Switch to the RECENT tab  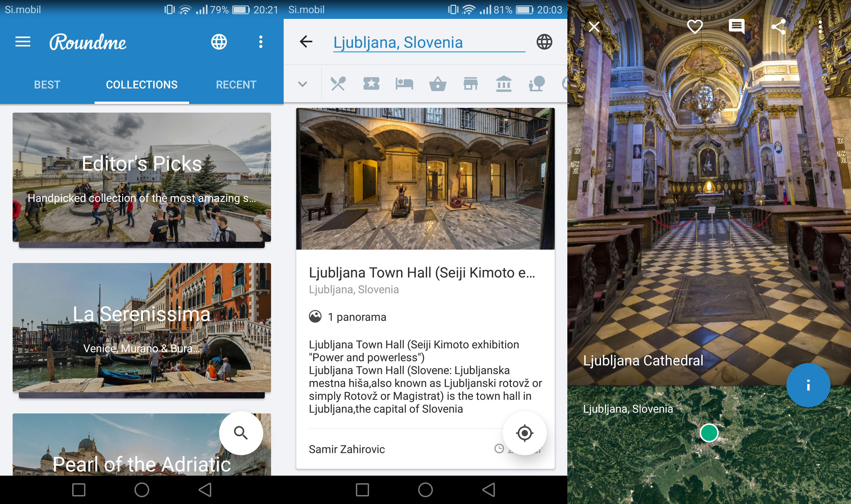pyautogui.click(x=236, y=85)
